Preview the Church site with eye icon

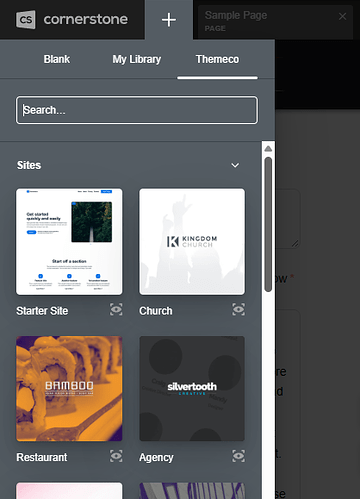239,310
